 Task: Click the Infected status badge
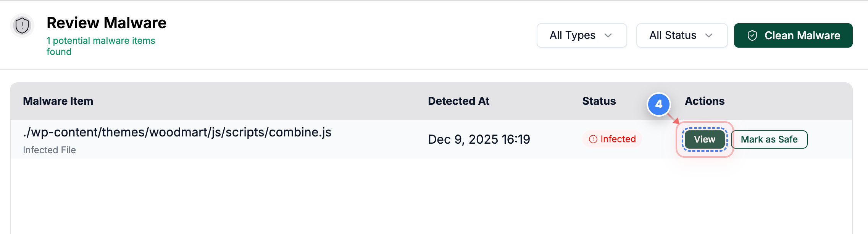611,139
